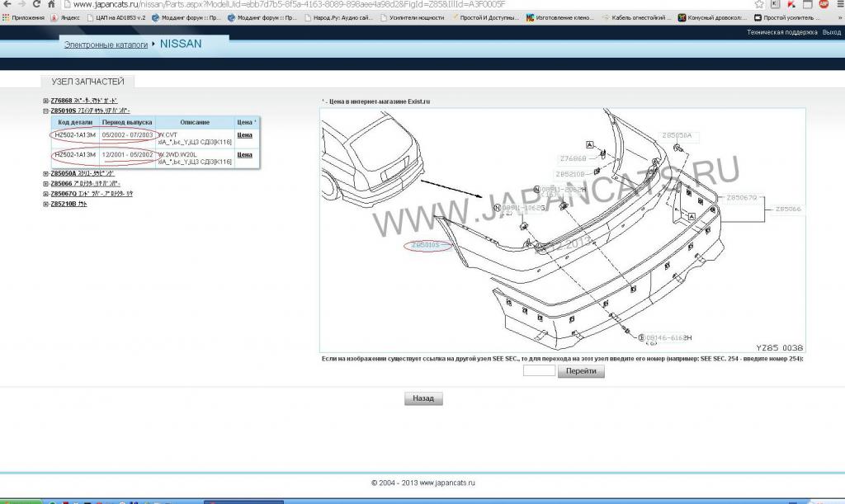Open the Z85067Q part group link
Viewport: 845px width, 504px height.
pyautogui.click(x=92, y=194)
